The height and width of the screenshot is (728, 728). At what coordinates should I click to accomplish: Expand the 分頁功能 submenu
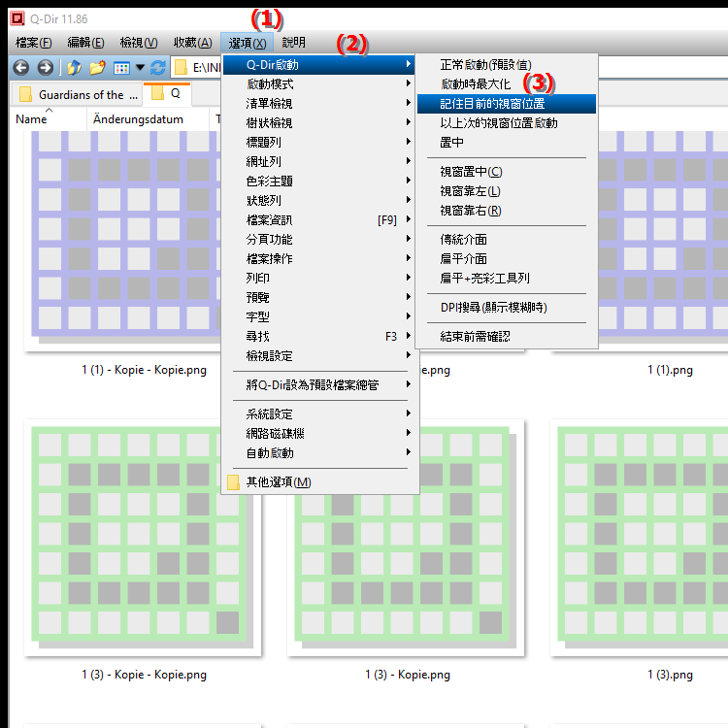coord(319,240)
